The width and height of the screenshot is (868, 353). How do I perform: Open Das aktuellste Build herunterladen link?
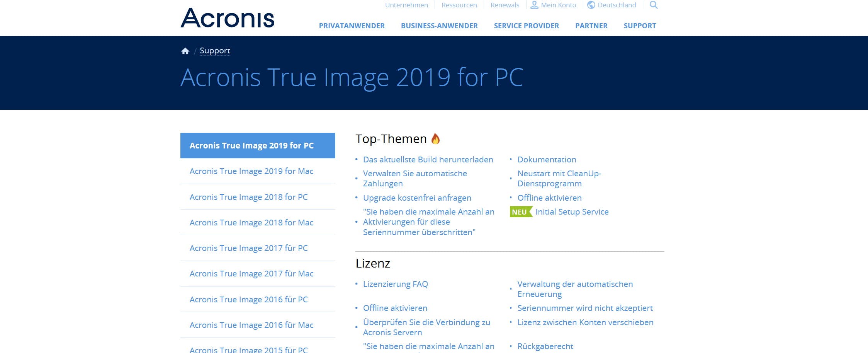click(428, 160)
